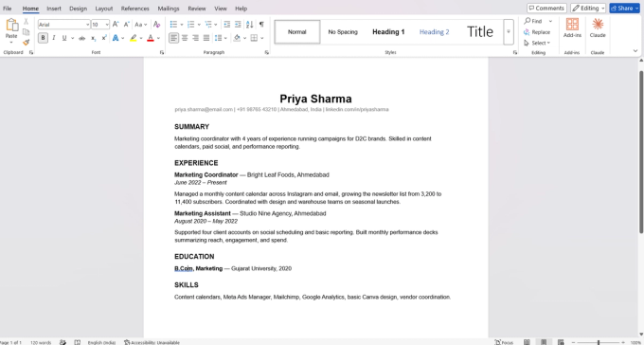The width and height of the screenshot is (644, 345).
Task: Open the Comments pane
Action: click(546, 9)
